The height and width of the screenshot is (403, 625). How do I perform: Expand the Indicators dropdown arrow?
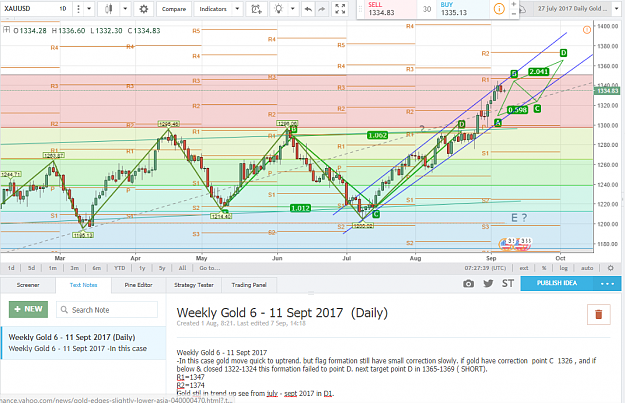pos(237,9)
